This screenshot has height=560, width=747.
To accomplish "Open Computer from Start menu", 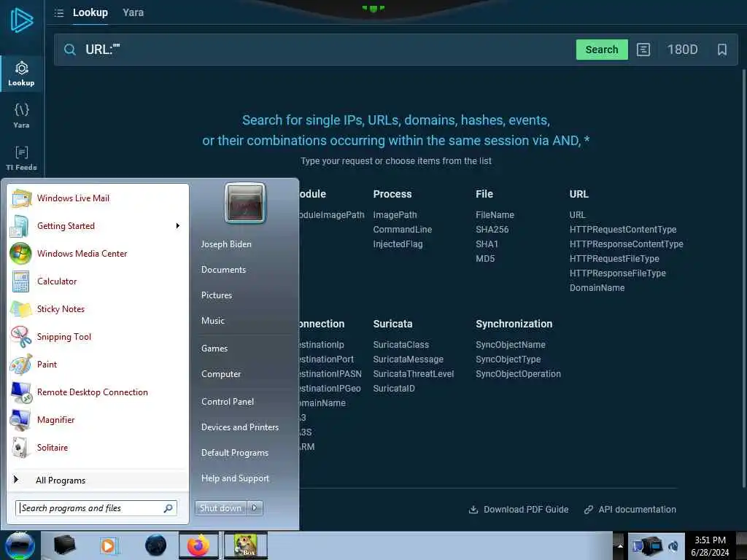I will pyautogui.click(x=220, y=374).
